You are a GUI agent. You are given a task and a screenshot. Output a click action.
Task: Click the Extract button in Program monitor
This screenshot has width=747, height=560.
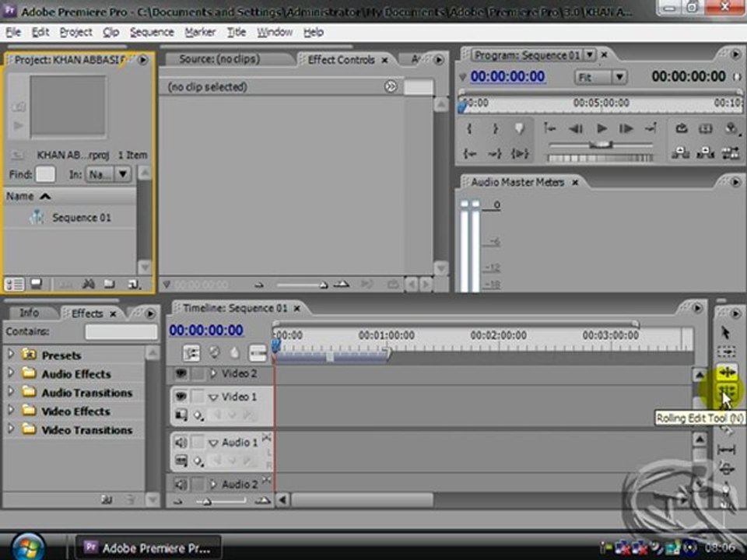click(x=706, y=153)
